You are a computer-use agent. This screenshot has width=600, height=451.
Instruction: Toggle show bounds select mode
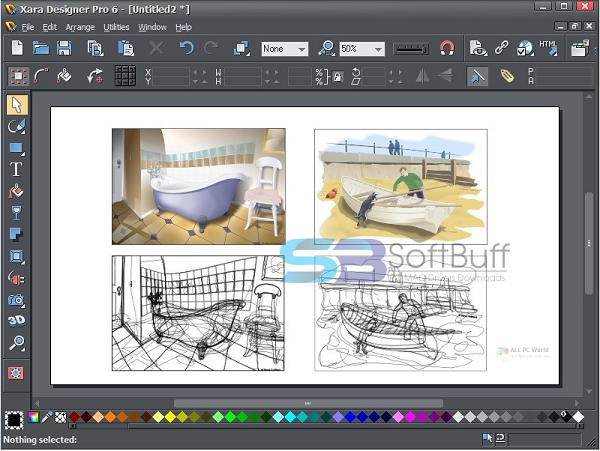coord(18,76)
